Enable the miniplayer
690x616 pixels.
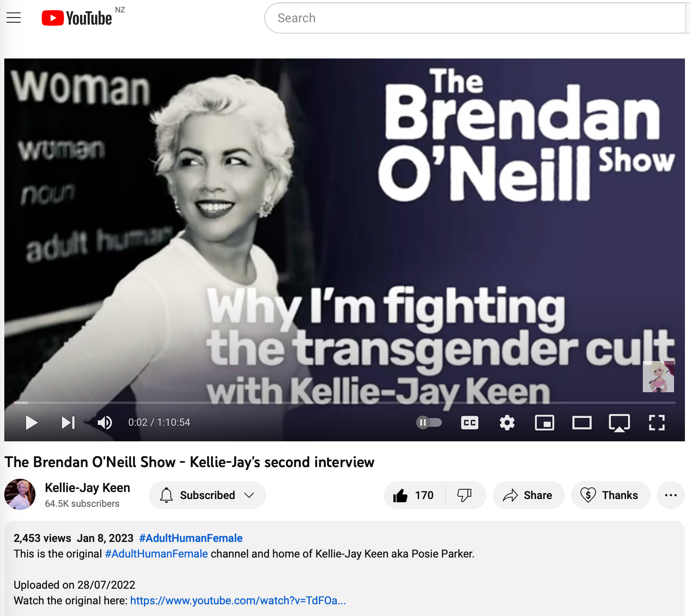544,423
